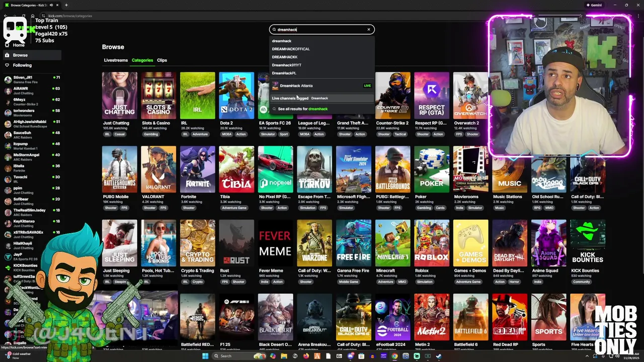Open Live channels tagged Dreamhack
This screenshot has width=644, height=362.
coord(322,98)
